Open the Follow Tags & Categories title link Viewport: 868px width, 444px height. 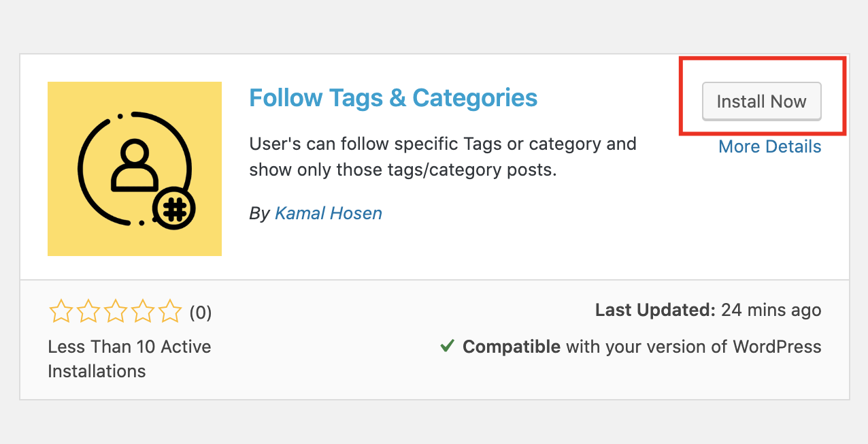[393, 98]
